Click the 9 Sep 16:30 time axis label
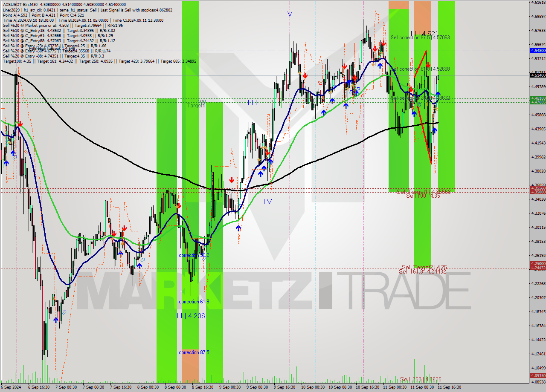The image size is (546, 392). click(x=284, y=387)
